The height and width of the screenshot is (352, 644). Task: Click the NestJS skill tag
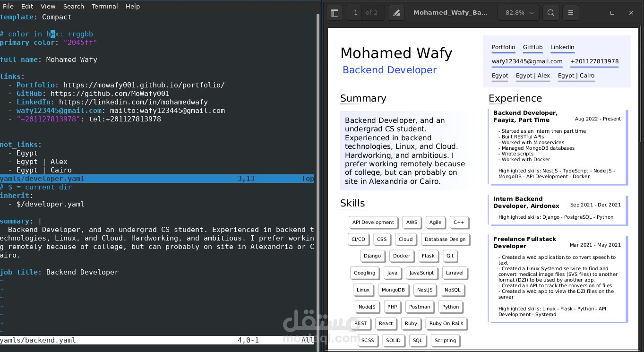click(x=424, y=290)
